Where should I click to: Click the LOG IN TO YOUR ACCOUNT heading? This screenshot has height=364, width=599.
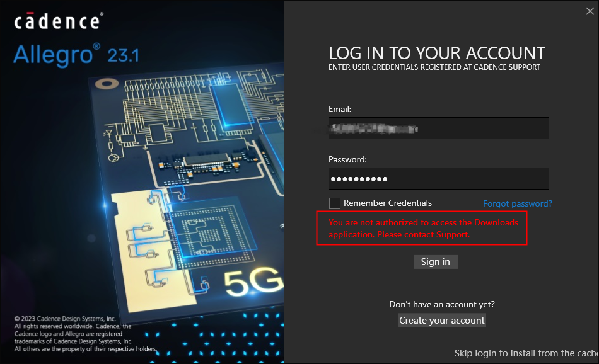tap(437, 53)
